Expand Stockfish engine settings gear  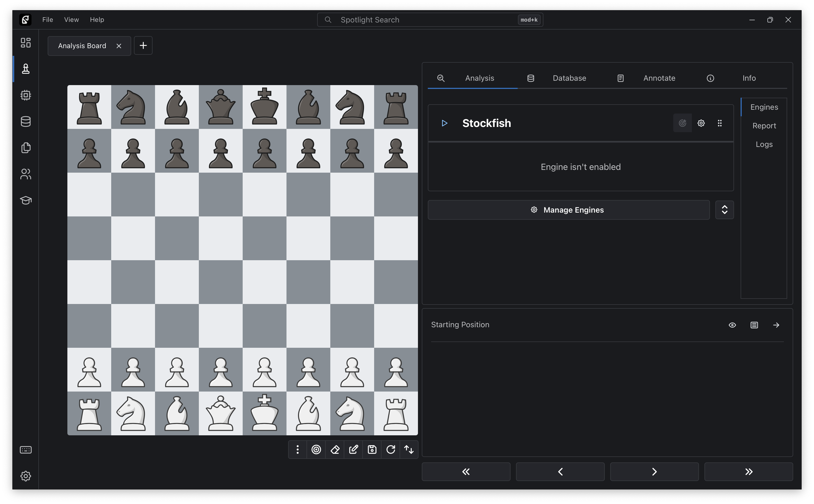pyautogui.click(x=701, y=123)
